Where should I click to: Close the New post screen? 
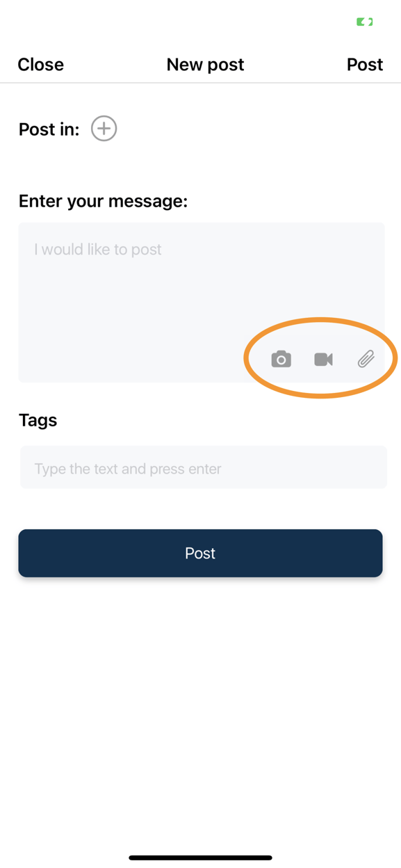[40, 65]
